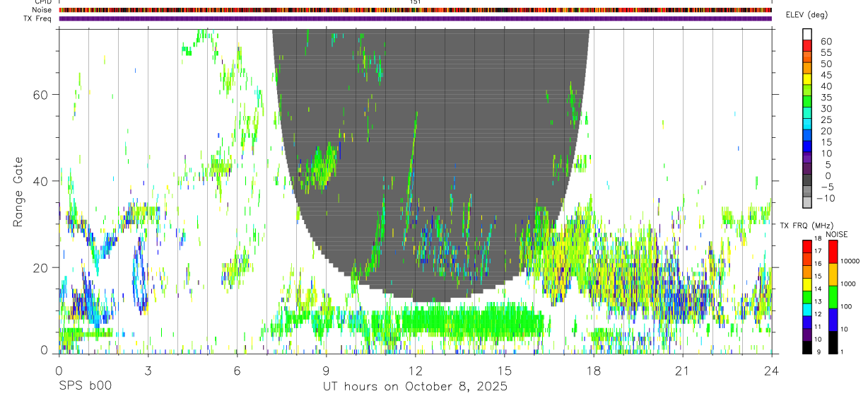Click hour tick label '21' on time axis
The height and width of the screenshot is (401, 868).
point(683,370)
